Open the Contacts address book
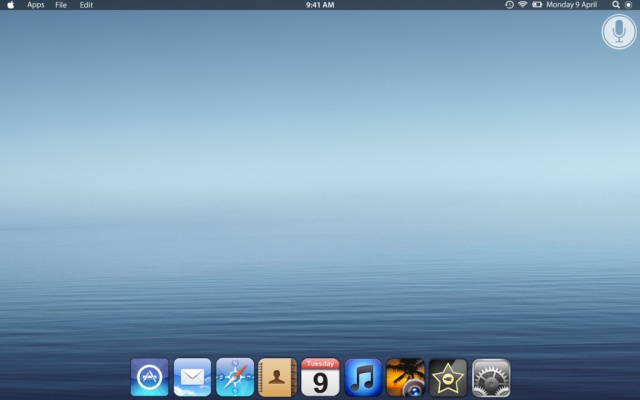The height and width of the screenshot is (400, 640). [x=277, y=378]
